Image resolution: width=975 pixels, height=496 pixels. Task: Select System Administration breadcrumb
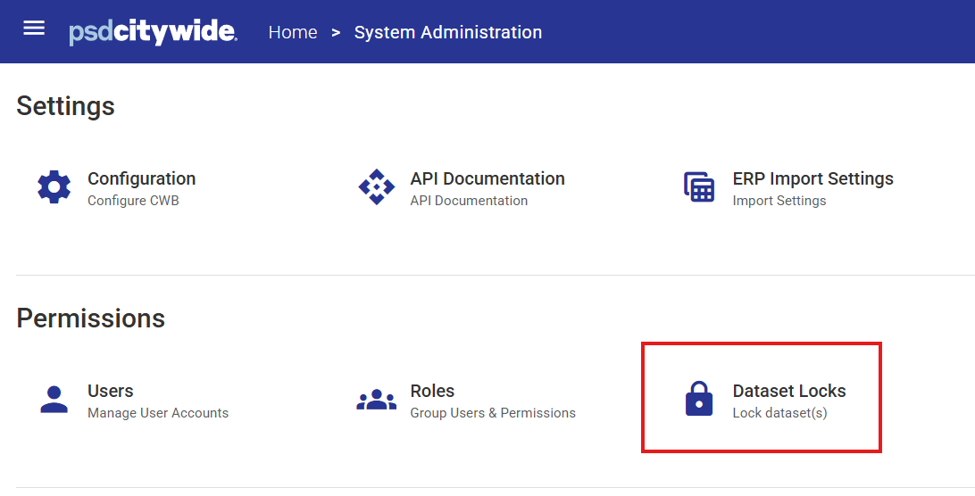448,32
